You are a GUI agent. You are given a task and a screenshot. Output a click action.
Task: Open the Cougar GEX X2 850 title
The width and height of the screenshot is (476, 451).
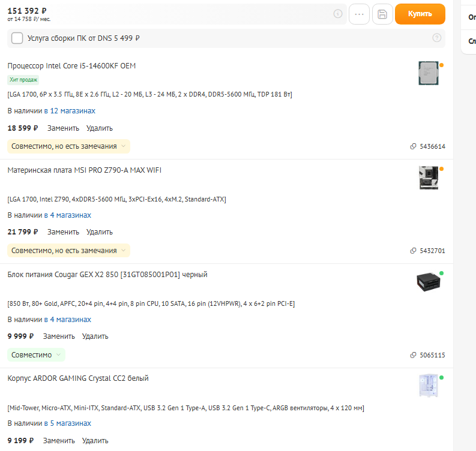[107, 275]
